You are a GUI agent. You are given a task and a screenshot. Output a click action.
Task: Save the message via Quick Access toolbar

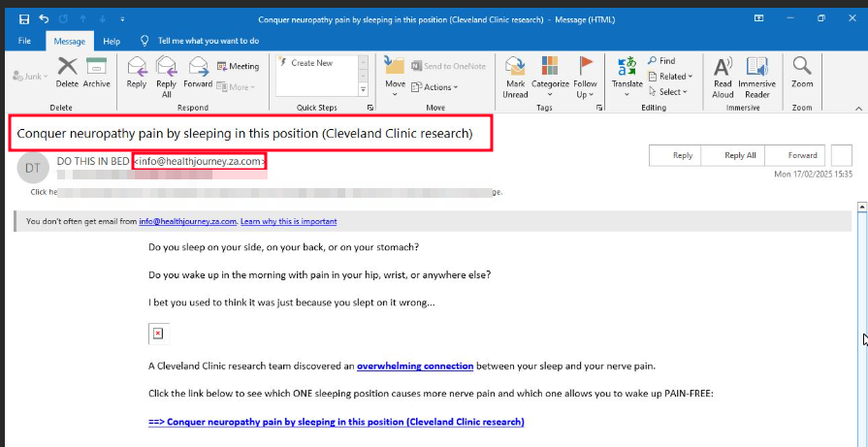[24, 18]
